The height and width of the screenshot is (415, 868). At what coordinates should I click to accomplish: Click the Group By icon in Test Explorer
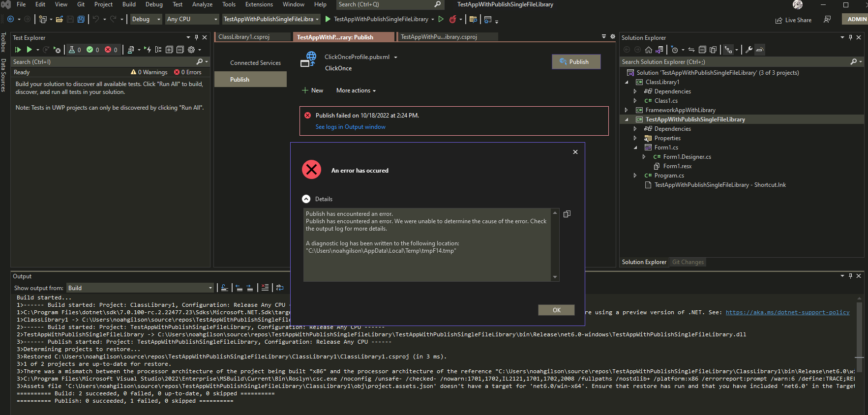(158, 50)
